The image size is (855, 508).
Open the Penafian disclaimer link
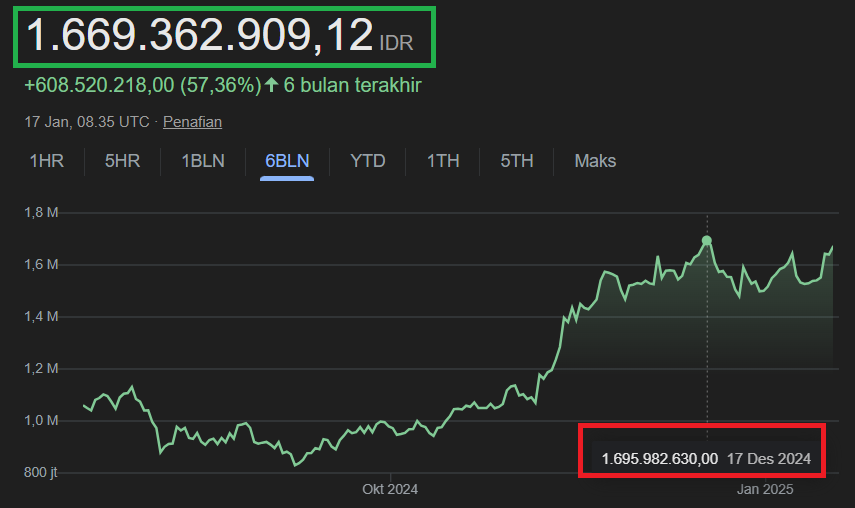pyautogui.click(x=192, y=122)
